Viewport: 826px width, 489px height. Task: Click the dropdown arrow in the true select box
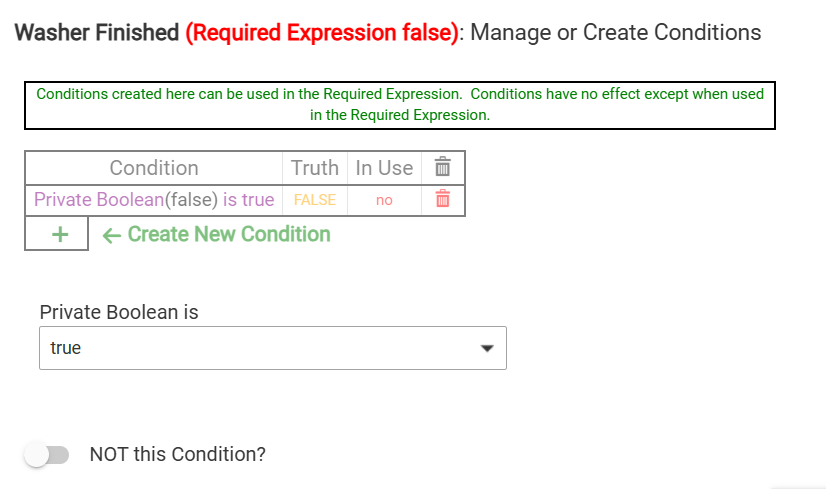(487, 348)
